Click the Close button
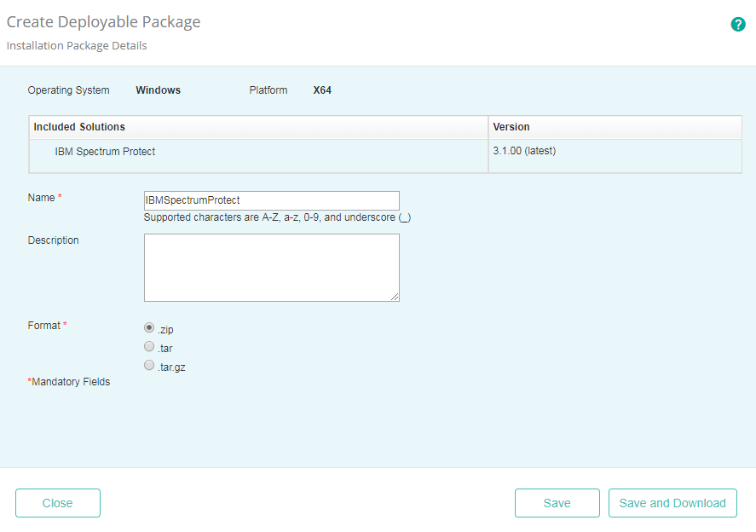756x532 pixels. point(57,503)
